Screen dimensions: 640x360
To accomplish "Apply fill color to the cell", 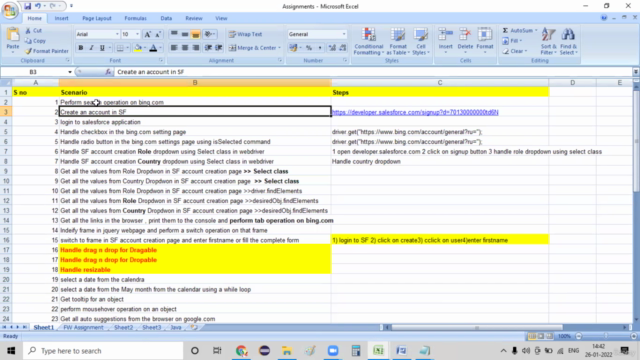I will (x=138, y=48).
